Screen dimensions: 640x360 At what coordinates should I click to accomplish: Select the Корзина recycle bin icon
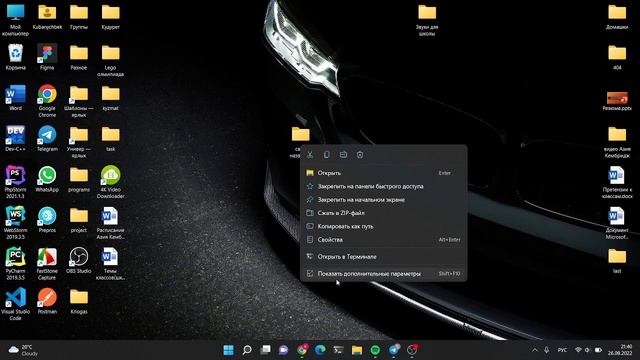[x=16, y=57]
